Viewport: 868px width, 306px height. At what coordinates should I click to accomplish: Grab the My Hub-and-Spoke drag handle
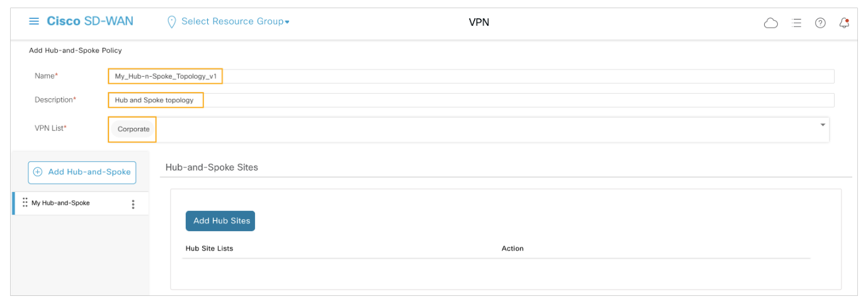click(x=25, y=203)
